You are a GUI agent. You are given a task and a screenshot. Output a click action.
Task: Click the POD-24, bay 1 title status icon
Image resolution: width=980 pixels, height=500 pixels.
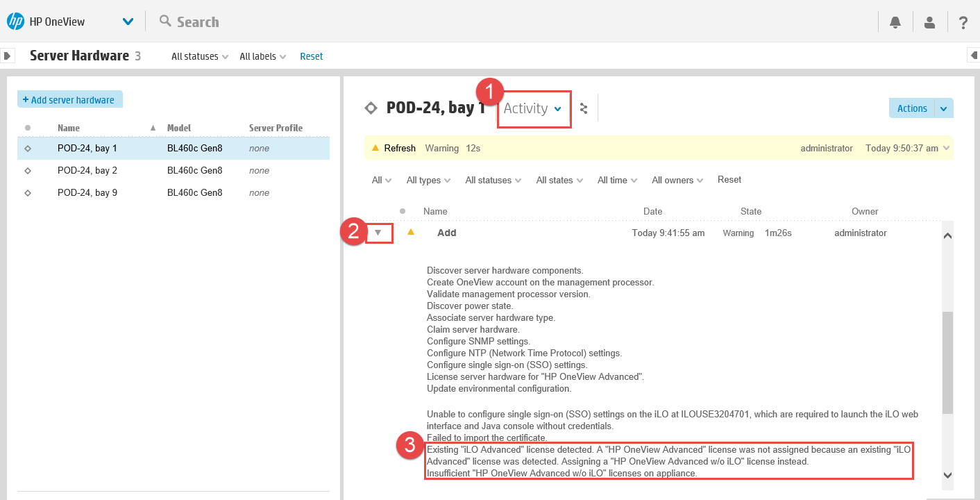(x=371, y=108)
